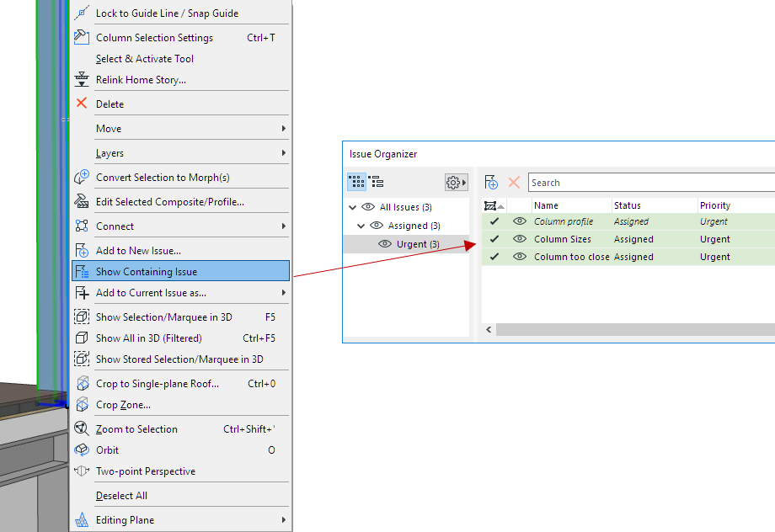Select the Column Sizes issue name
The width and height of the screenshot is (775, 532).
click(563, 239)
